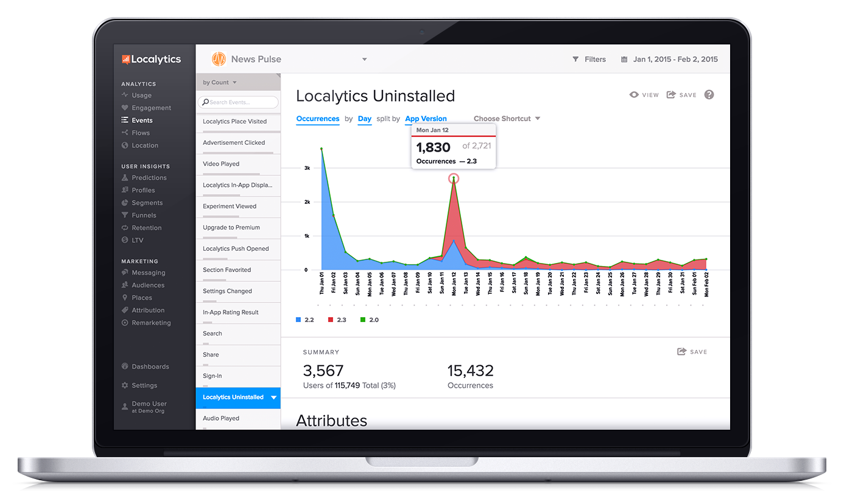This screenshot has height=504, width=844.
Task: Click the Thu Jan 01 data point
Action: coord(322,149)
